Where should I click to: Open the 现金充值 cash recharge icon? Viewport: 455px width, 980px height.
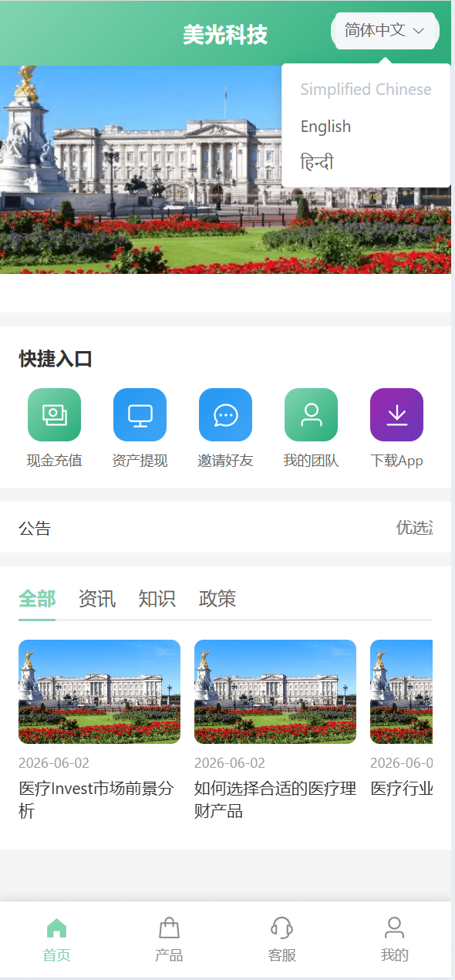[x=54, y=414]
